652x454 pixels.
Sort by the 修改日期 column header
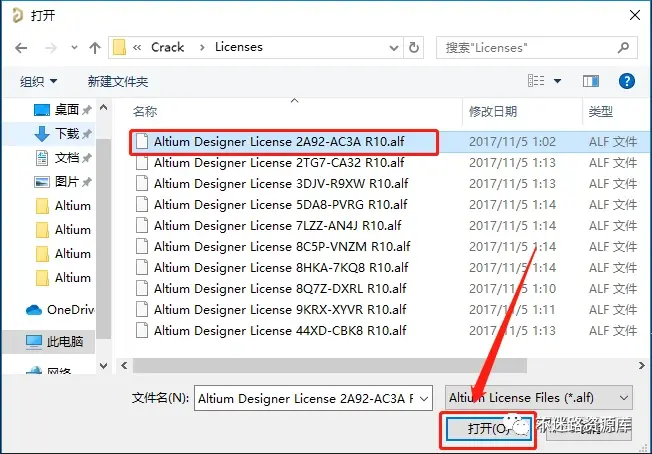tap(493, 111)
